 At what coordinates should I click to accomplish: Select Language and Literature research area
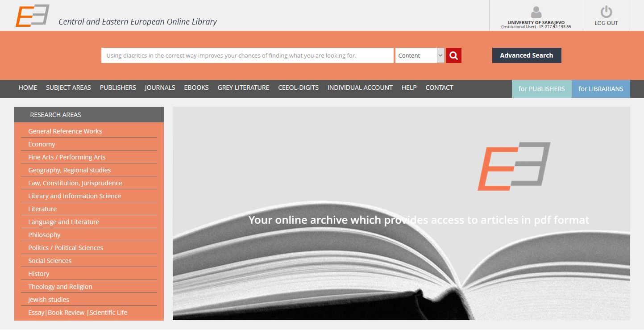64,222
